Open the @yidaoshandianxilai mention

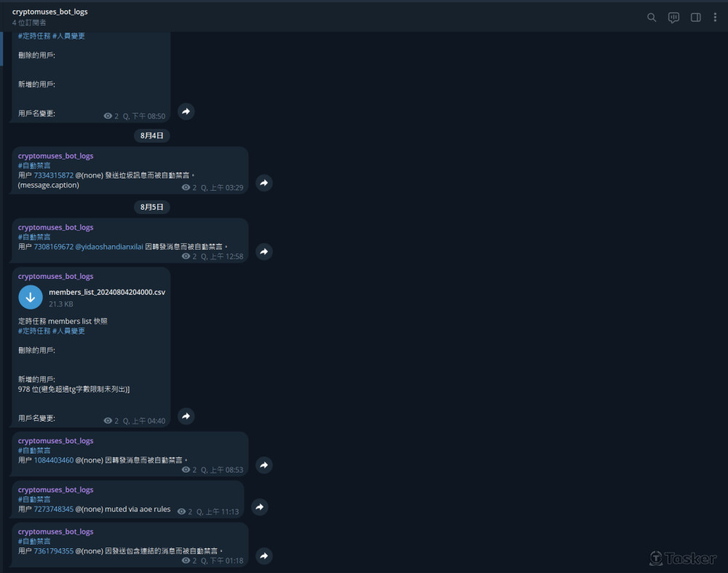[x=109, y=247]
